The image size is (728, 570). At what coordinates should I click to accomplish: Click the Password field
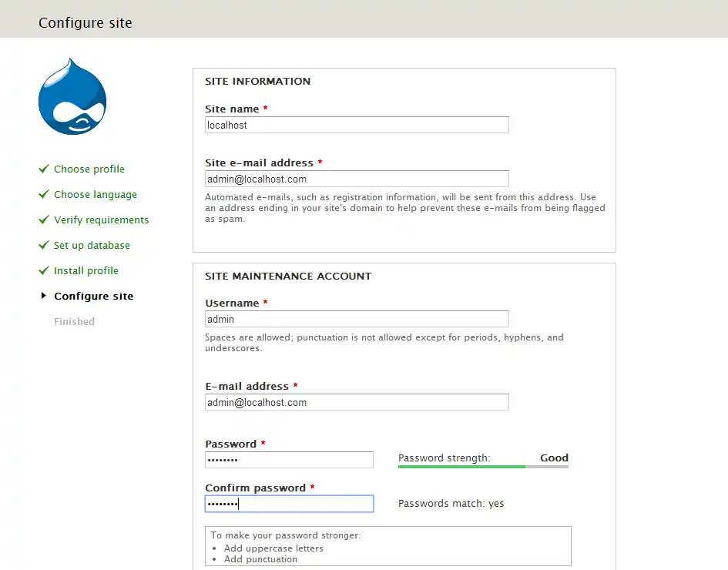point(289,459)
